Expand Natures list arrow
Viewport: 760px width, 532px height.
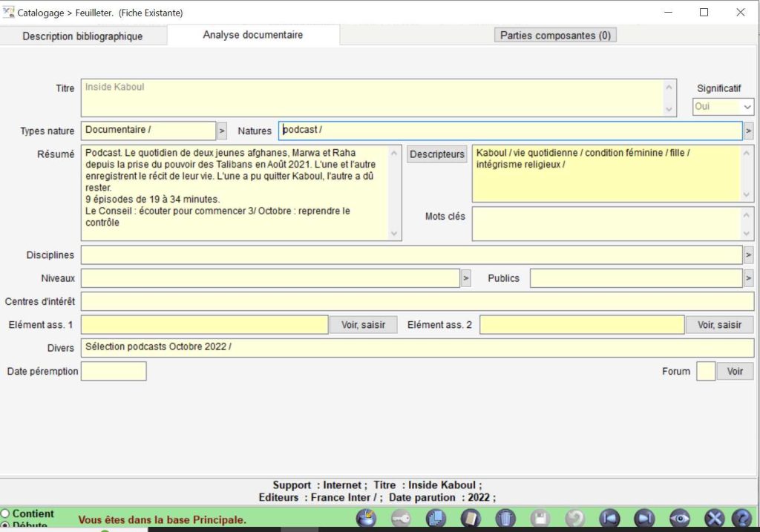tap(748, 131)
